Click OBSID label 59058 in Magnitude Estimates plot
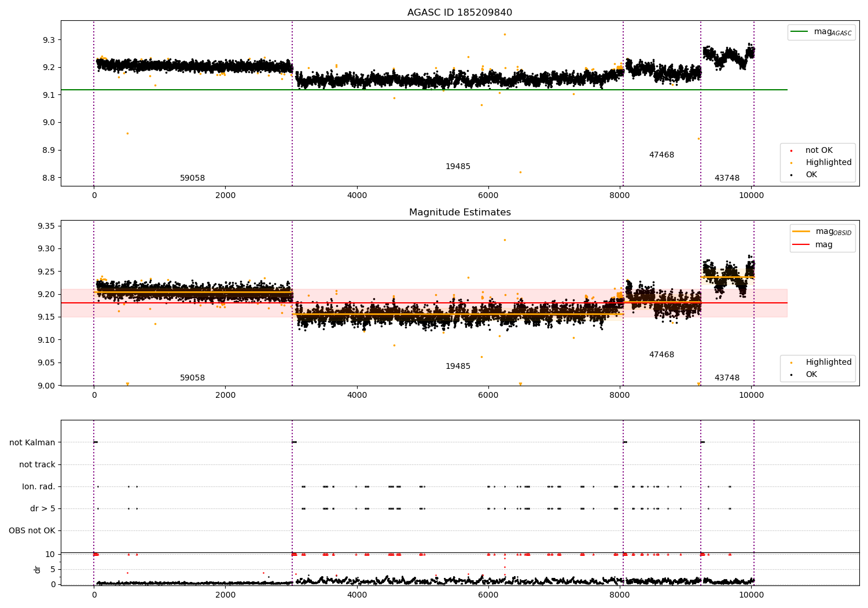This screenshot has width=868, height=608. [x=192, y=378]
